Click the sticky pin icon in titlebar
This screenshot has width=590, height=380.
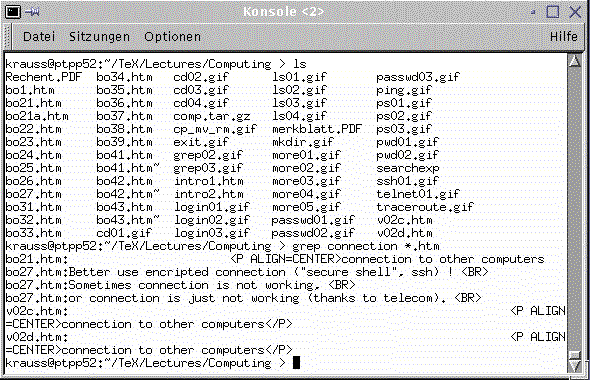(x=32, y=12)
